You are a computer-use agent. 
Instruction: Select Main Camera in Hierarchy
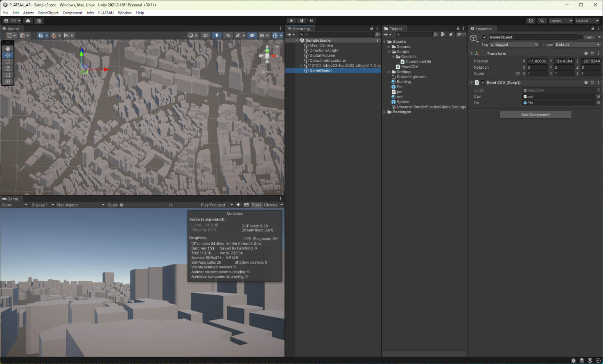[x=321, y=45]
